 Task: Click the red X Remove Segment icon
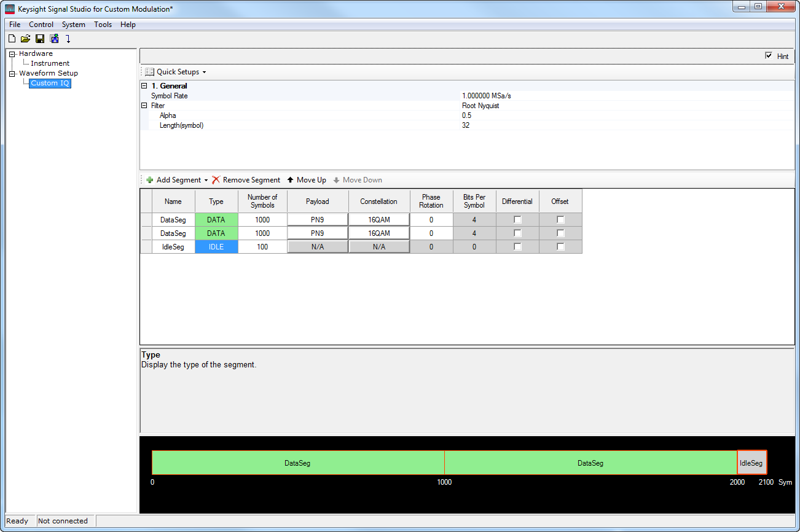pos(216,180)
